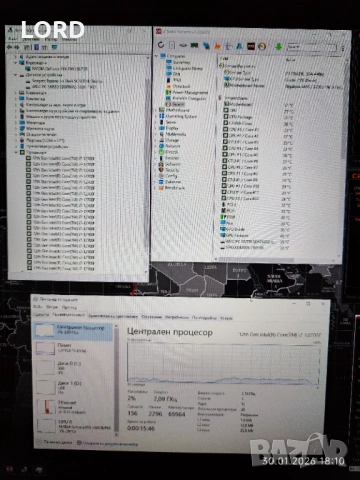
Task: Open the resource monitor link in Task Manager
Action: tap(107, 444)
